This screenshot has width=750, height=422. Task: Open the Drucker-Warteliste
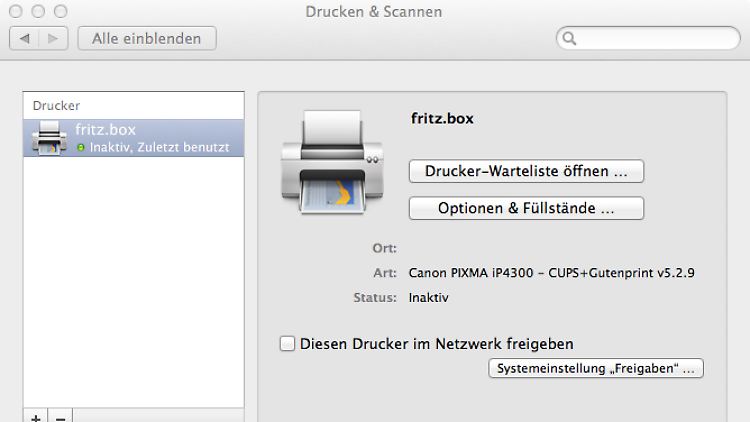pos(526,171)
